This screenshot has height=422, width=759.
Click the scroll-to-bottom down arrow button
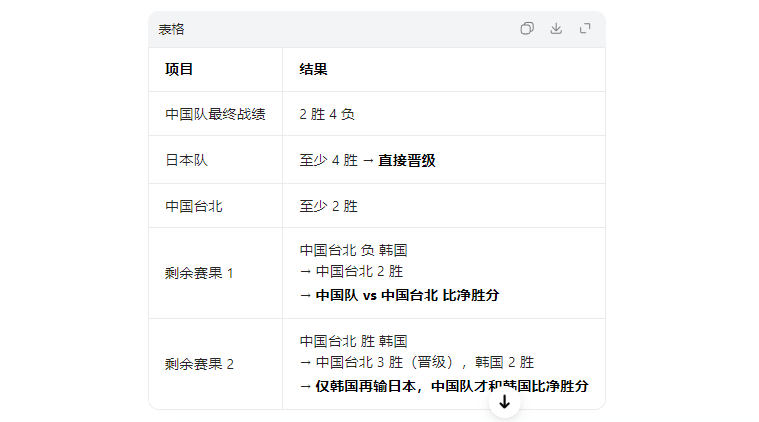504,402
